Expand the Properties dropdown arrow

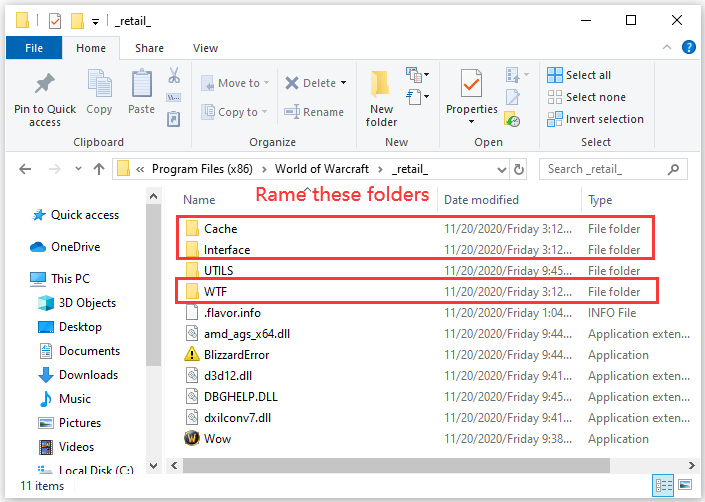click(x=471, y=121)
